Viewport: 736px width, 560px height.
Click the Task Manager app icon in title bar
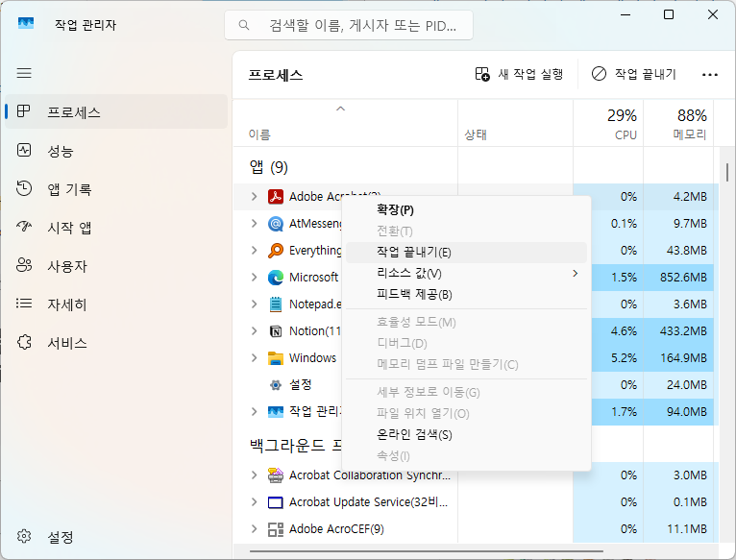click(x=26, y=24)
